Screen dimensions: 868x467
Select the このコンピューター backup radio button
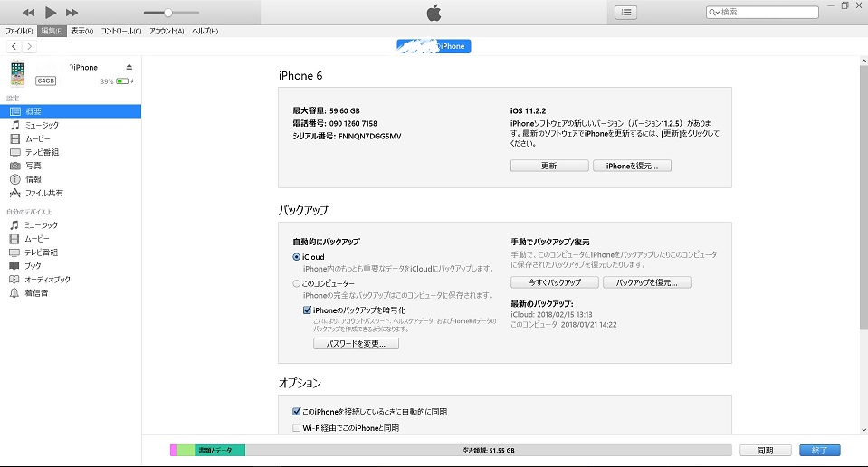(296, 283)
